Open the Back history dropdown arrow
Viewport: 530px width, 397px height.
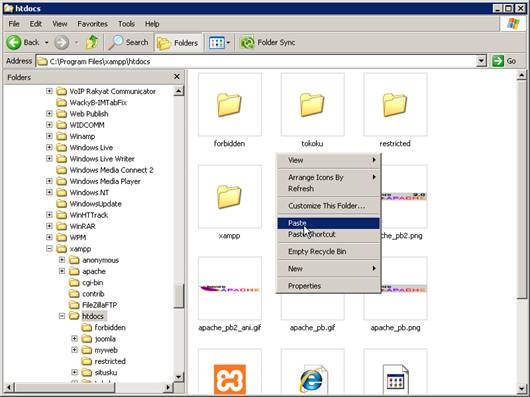[x=47, y=43]
